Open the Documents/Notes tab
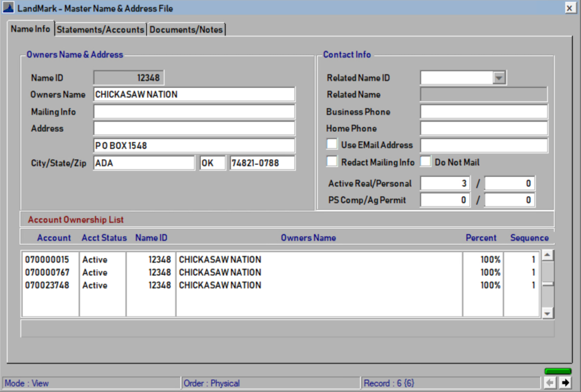This screenshot has width=581, height=392. coord(186,30)
